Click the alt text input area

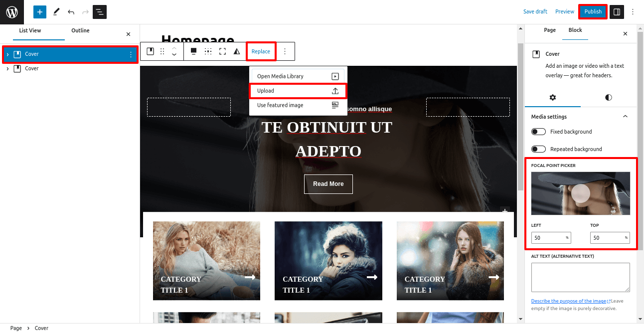(x=580, y=277)
